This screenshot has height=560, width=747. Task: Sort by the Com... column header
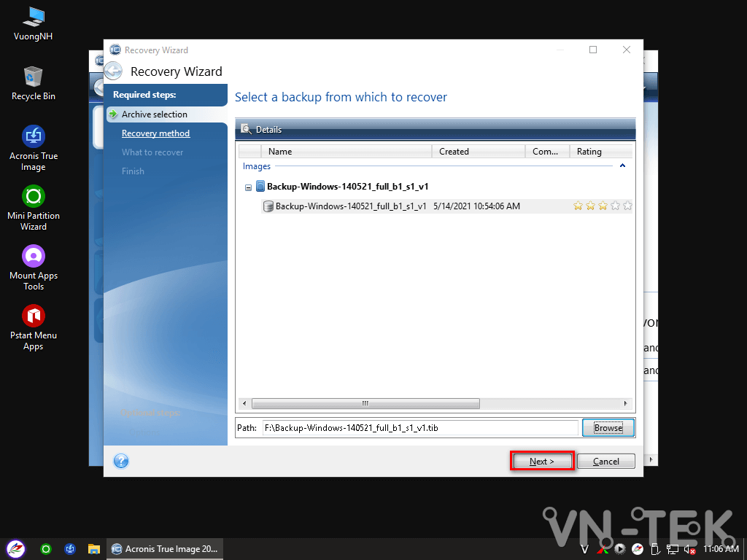(547, 152)
